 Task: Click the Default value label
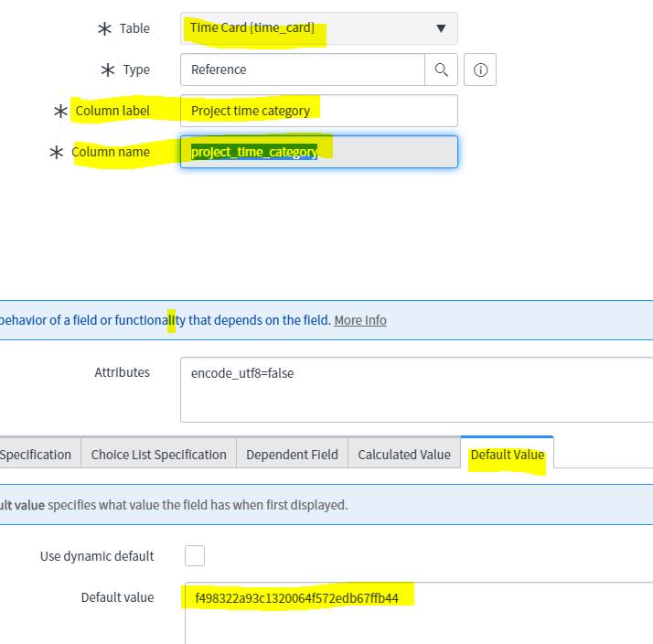coord(117,597)
